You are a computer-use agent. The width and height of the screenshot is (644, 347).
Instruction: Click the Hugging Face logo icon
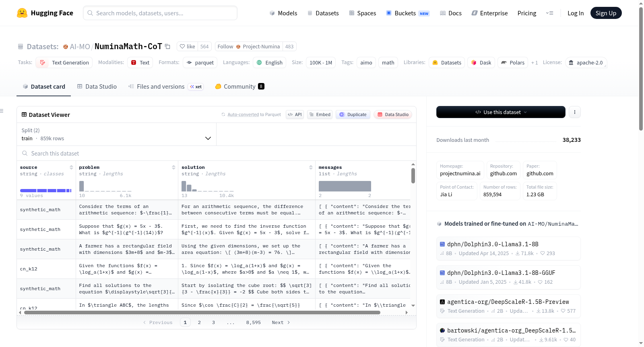click(x=22, y=13)
